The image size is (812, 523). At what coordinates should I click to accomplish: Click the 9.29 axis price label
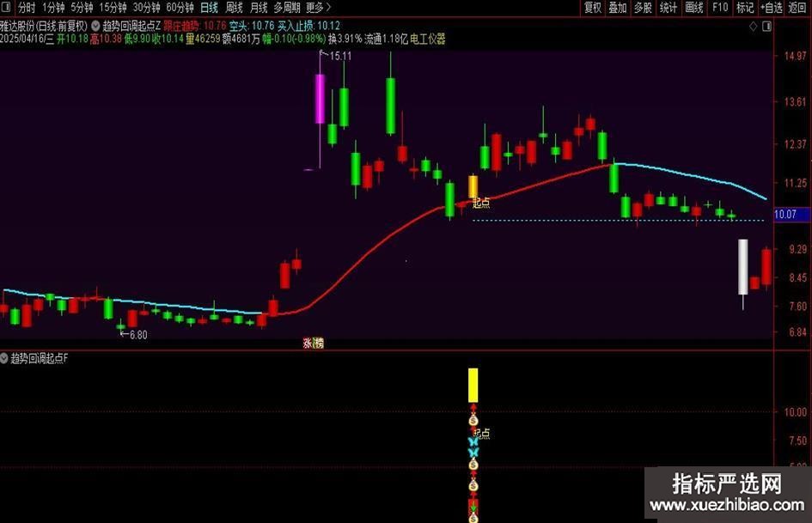point(797,250)
